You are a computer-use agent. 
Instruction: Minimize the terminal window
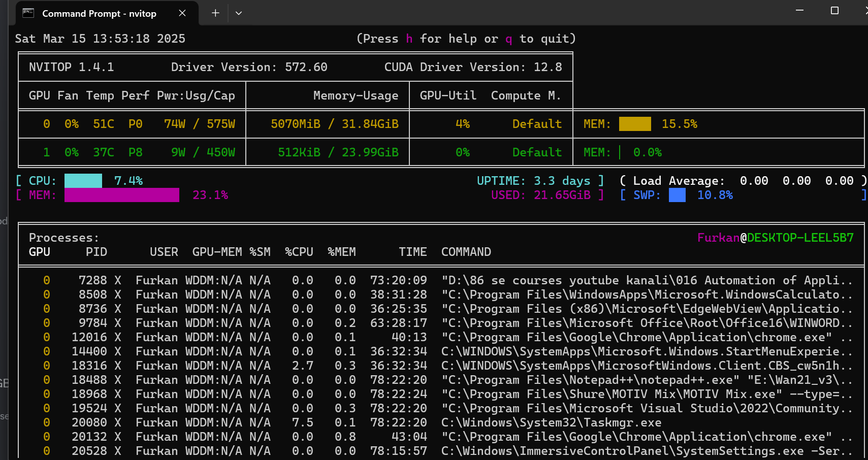pos(799,11)
